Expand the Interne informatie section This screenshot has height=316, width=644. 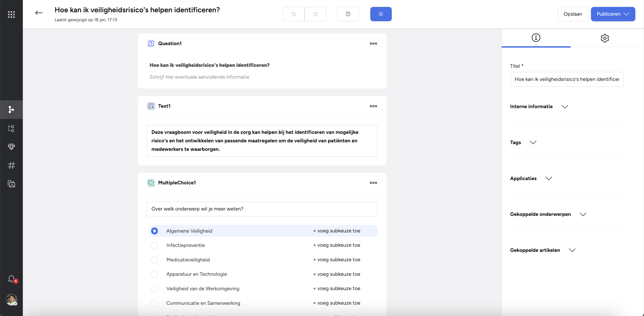point(565,106)
